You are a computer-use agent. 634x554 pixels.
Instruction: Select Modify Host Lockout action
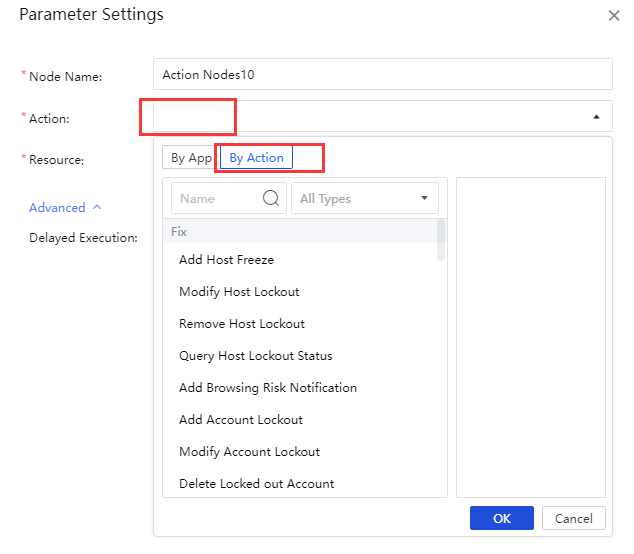[x=239, y=292]
